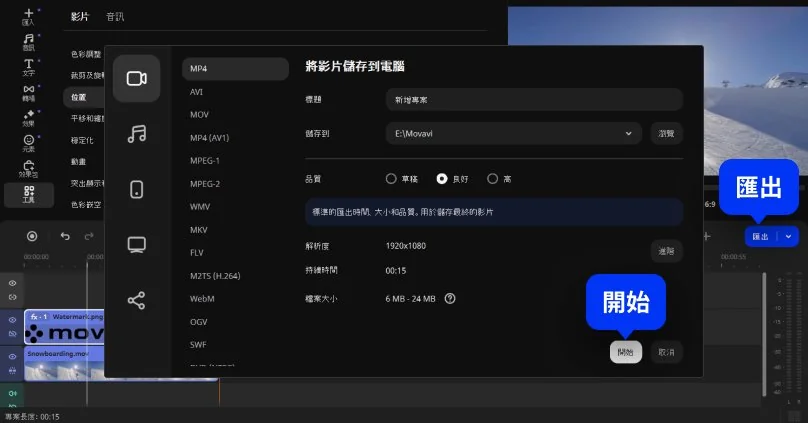The height and width of the screenshot is (423, 808).
Task: Select the MPEG-1 format
Action: pos(205,160)
